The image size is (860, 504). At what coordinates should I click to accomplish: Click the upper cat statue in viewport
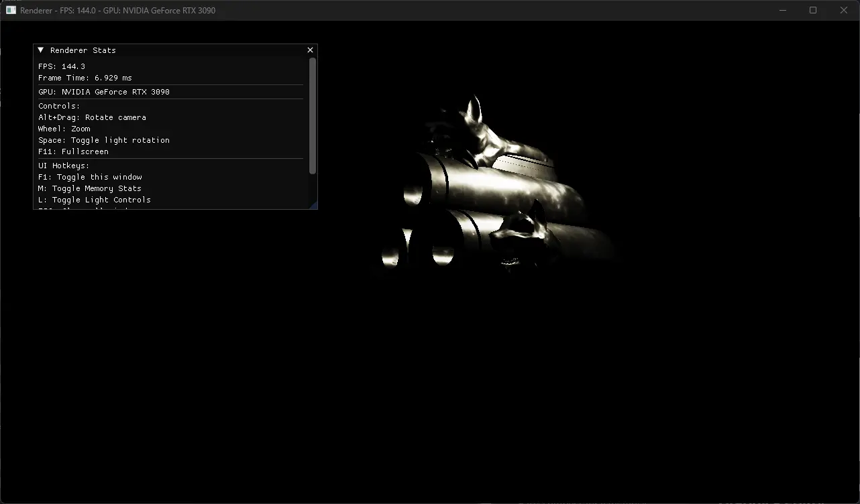tap(471, 131)
